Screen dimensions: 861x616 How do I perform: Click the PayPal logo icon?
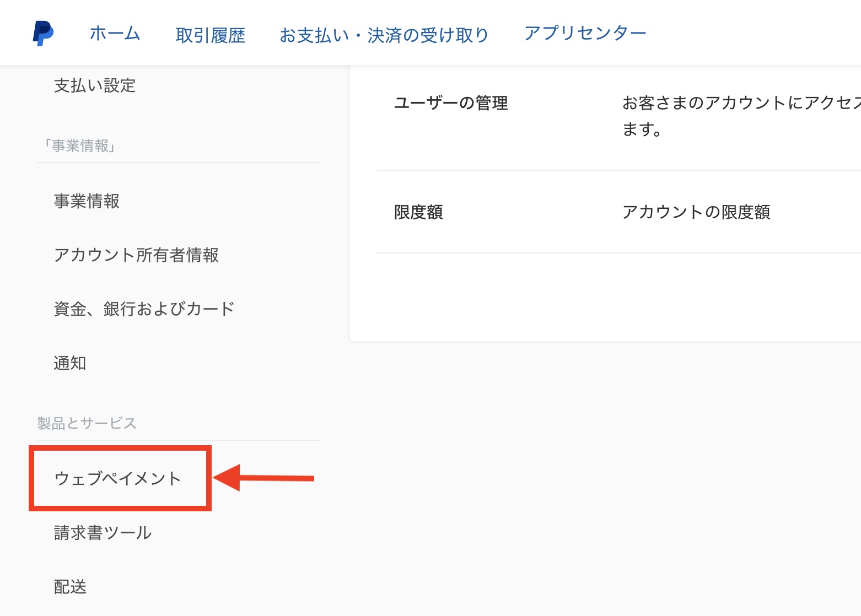pyautogui.click(x=43, y=34)
